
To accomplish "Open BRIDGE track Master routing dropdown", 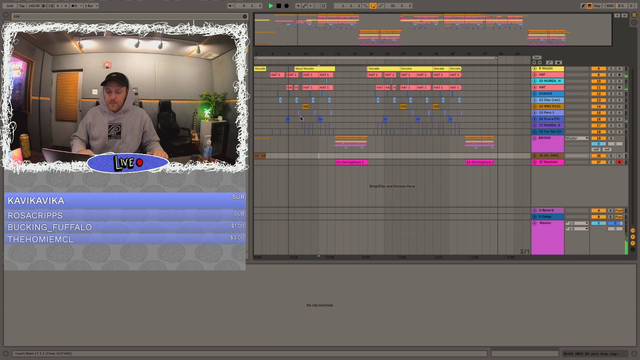I will pyautogui.click(x=577, y=138).
